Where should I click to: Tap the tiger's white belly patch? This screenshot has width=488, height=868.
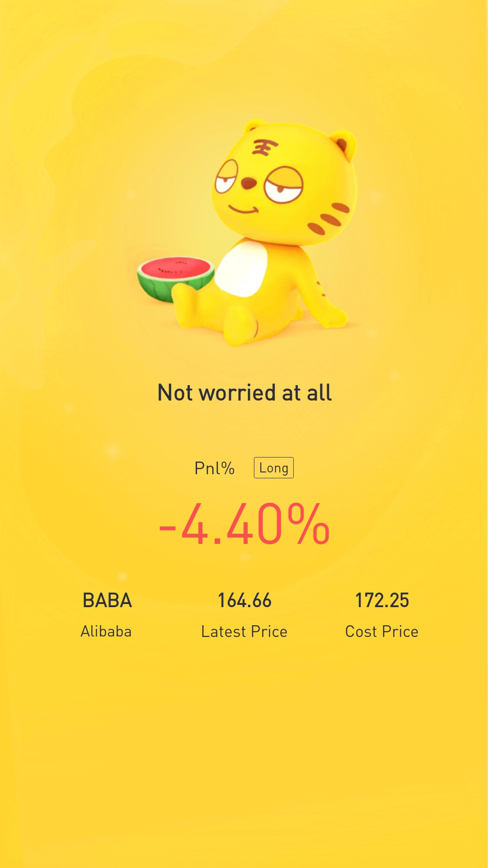pos(241,268)
